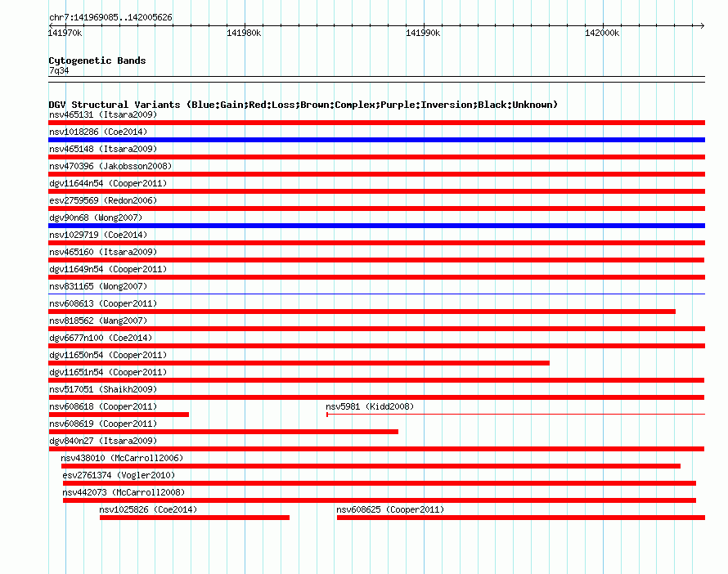Click the dgv90n68 (Wong2007) label

[x=96, y=217]
